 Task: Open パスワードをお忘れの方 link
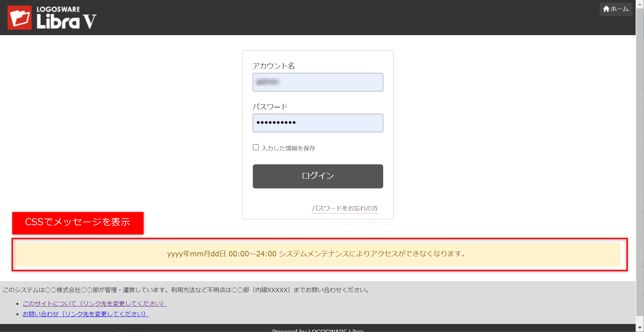point(345,207)
